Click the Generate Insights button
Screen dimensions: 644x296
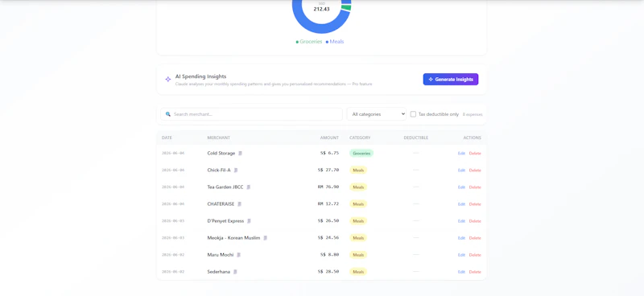tap(451, 80)
